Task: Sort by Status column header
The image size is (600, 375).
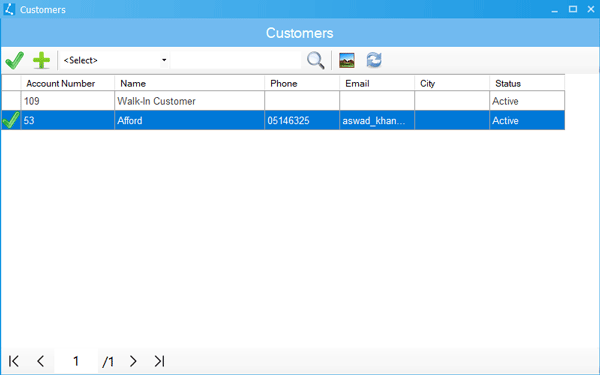Action: tap(527, 83)
